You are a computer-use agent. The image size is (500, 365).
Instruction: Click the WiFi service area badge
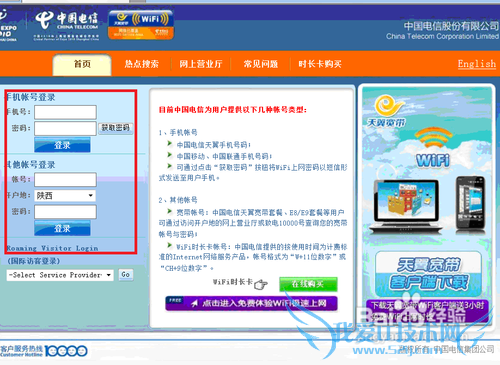(x=141, y=25)
